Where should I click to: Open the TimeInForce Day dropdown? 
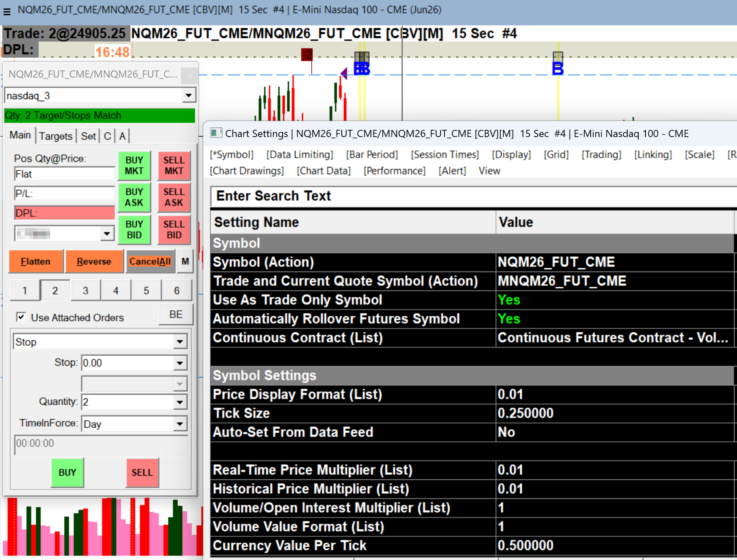click(180, 423)
